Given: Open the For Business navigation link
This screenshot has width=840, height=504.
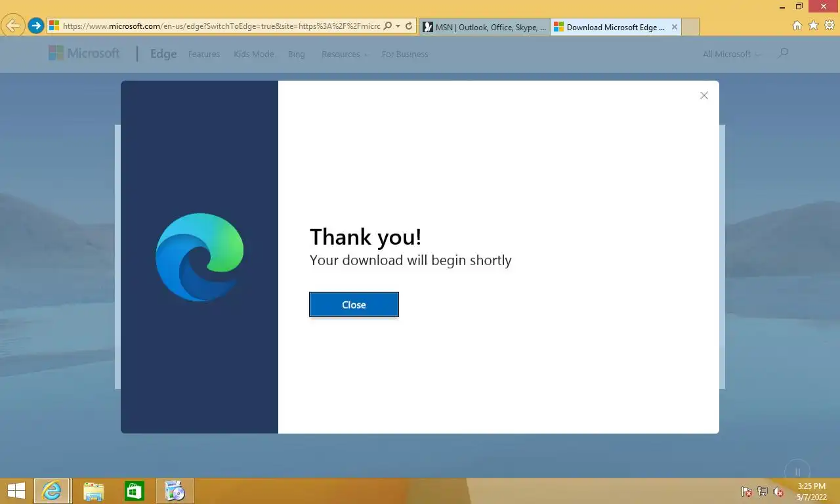Looking at the screenshot, I should tap(405, 54).
